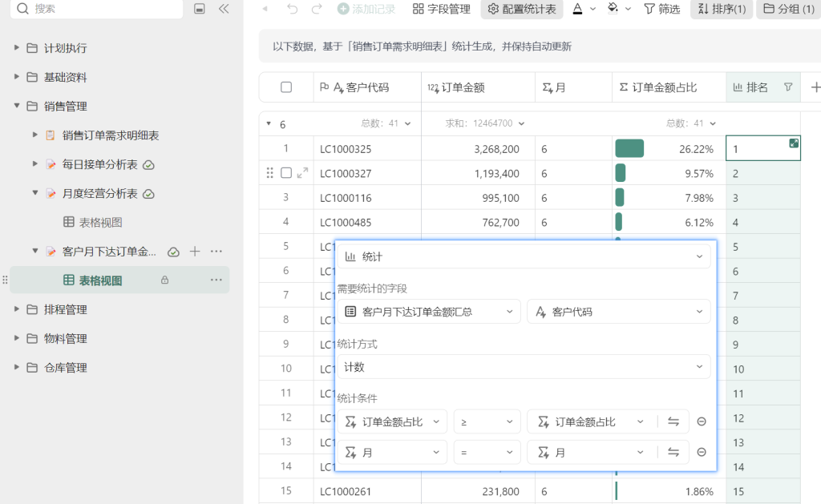Open the 客户月下达订单金额汇总 table dropdown
This screenshot has height=504, width=821.
tap(430, 312)
